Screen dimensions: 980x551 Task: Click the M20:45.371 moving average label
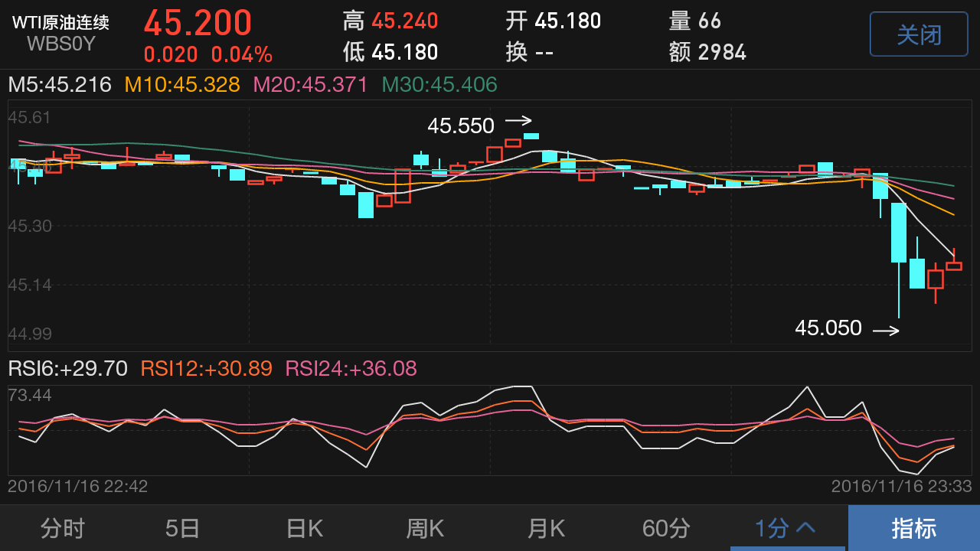(311, 84)
